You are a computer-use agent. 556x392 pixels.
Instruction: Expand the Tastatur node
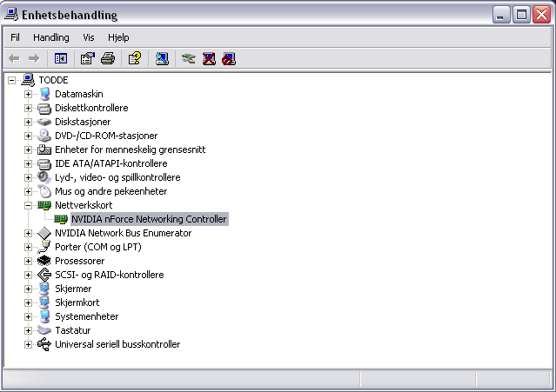pos(29,330)
